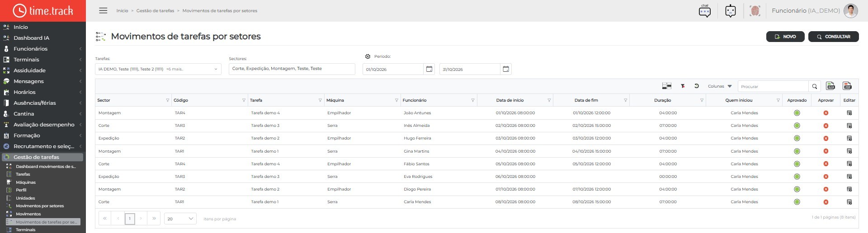This screenshot has width=868, height=233.
Task: Open the user profile avatar
Action: 850,11
